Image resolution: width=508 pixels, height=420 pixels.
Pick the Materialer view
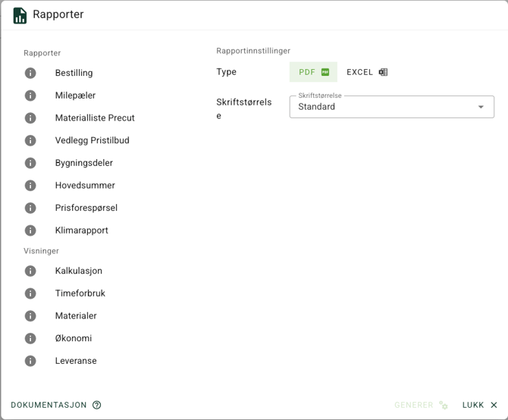point(76,315)
